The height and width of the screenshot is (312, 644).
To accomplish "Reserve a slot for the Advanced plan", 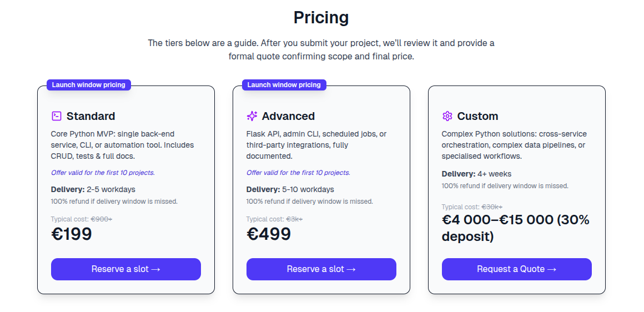I will 321,269.
